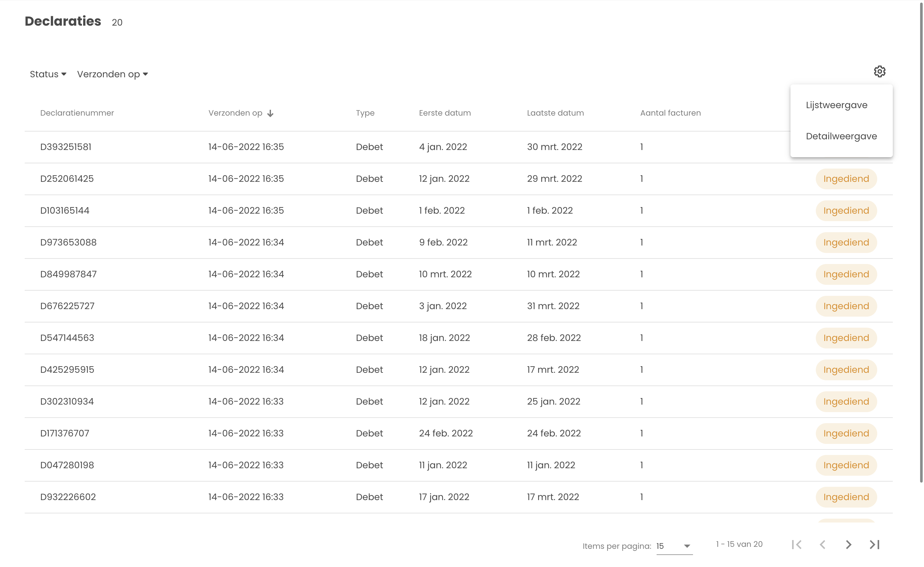Click the Aantal facturen column header

(x=670, y=113)
